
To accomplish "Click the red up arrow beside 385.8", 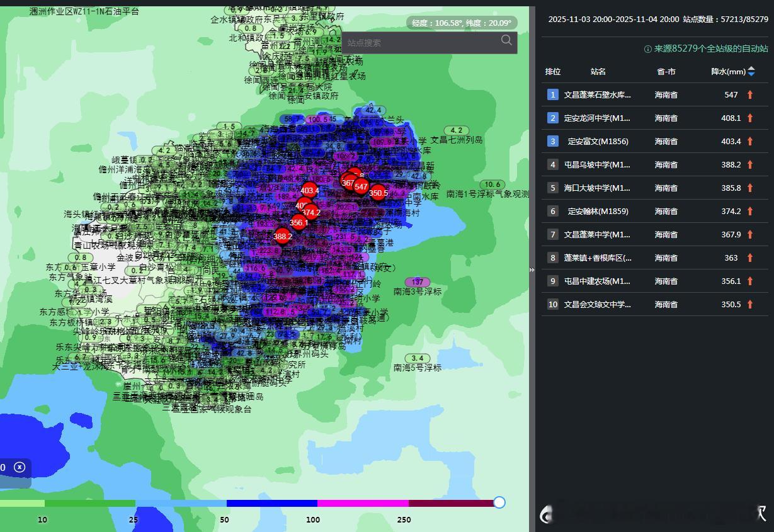I will [x=750, y=188].
